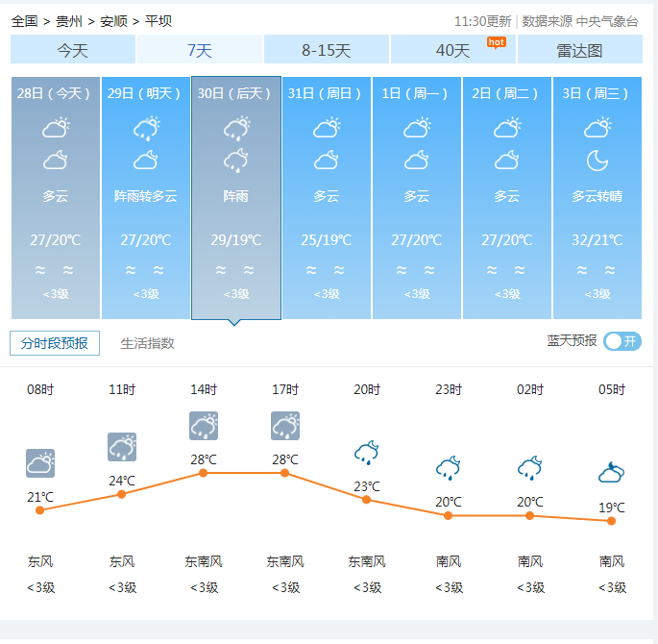Open the 今天 forecast tab

pos(72,50)
